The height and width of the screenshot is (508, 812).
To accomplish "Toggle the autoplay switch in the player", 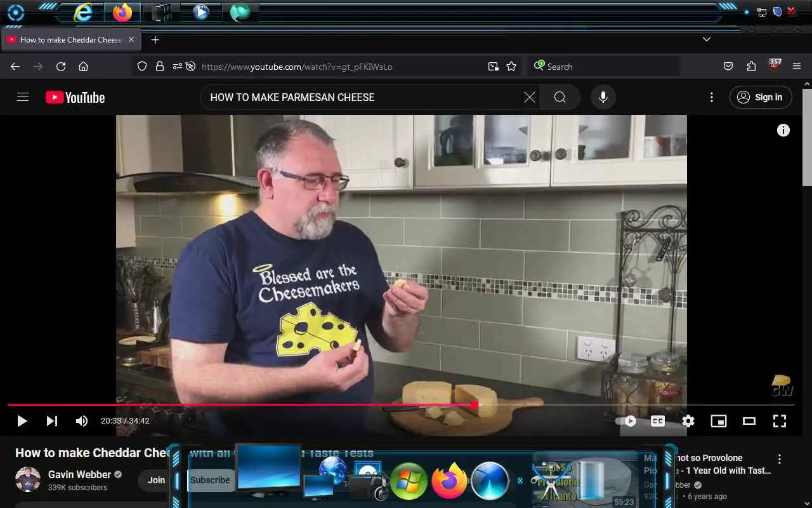I will pos(626,421).
